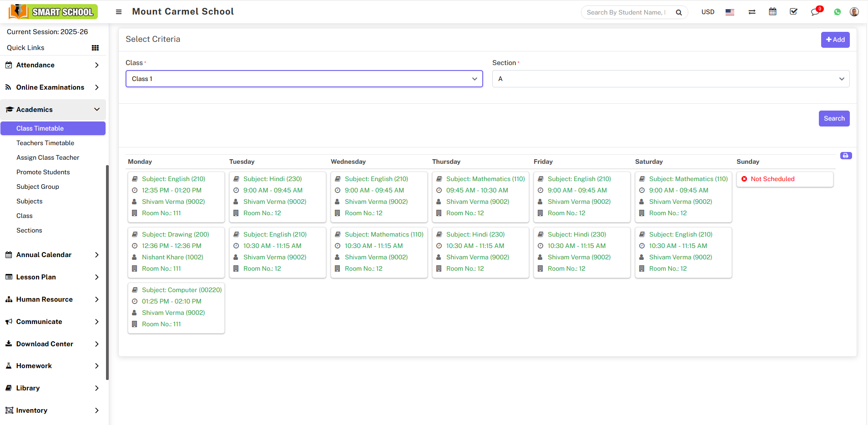Open the language flag selector
This screenshot has height=425, width=868.
[730, 12]
